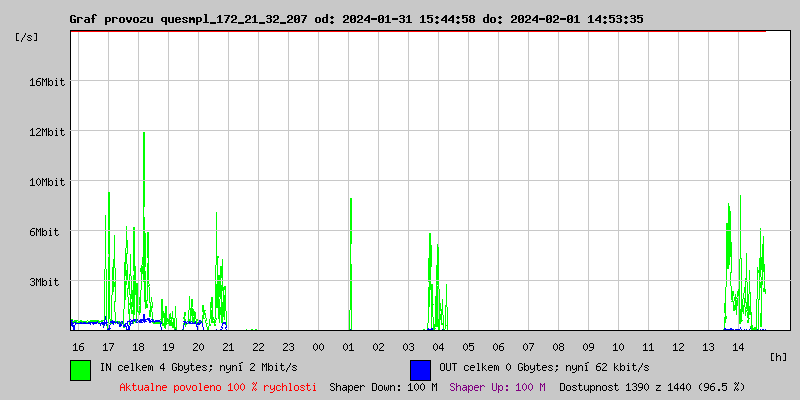800x400 pixels.
Task: Click the hour 21 marker on the time axis
Action: [228, 346]
